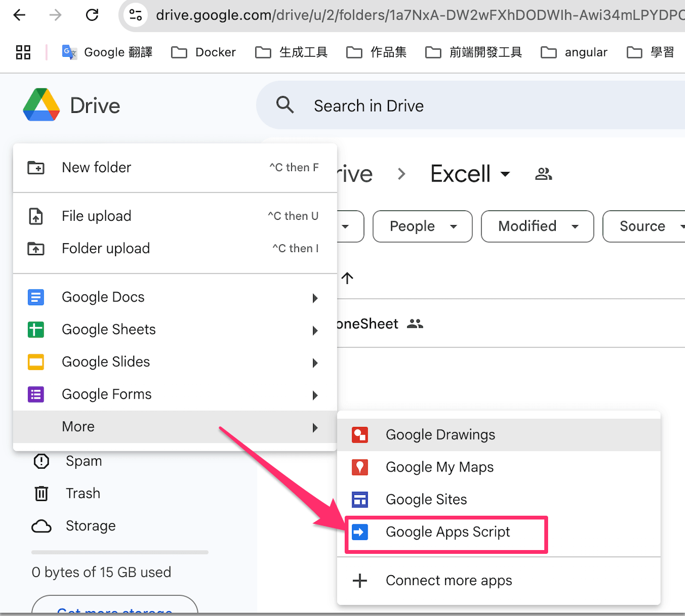
Task: Click the browser reload page icon
Action: (x=92, y=15)
